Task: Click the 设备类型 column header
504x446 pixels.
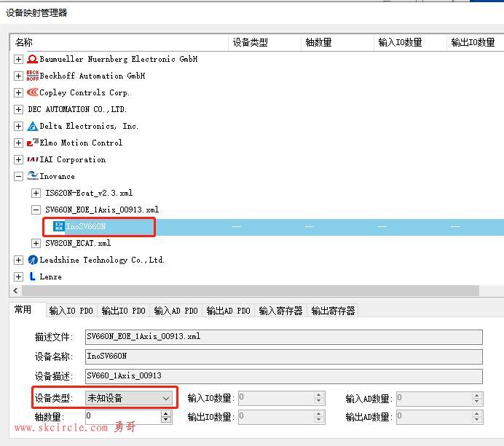Action: (265, 42)
